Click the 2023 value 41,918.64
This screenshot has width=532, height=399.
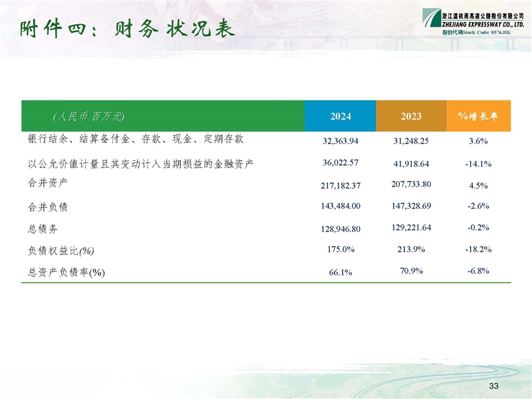(411, 164)
